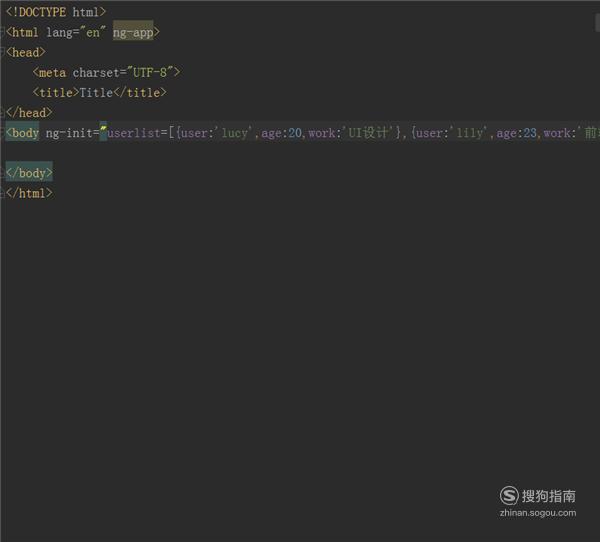Click the ng-init attribute name
Screen dimensions: 600x542
point(69,133)
